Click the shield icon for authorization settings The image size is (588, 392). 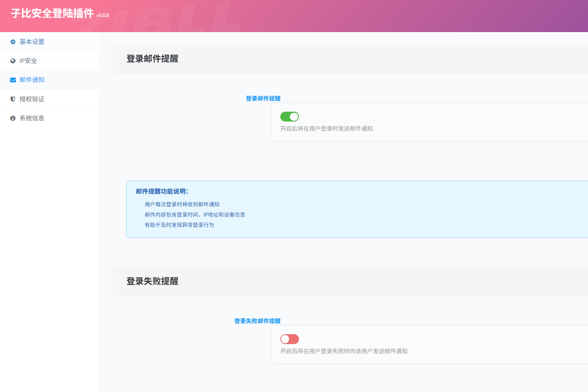tap(12, 99)
